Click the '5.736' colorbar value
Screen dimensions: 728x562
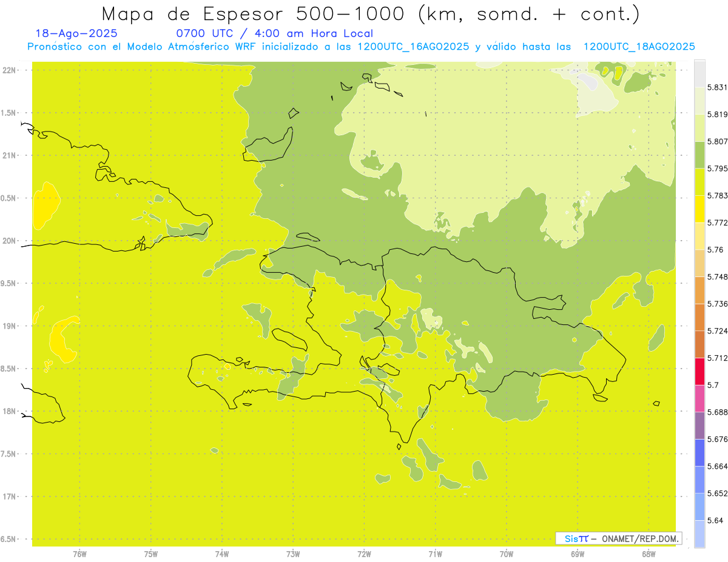717,304
